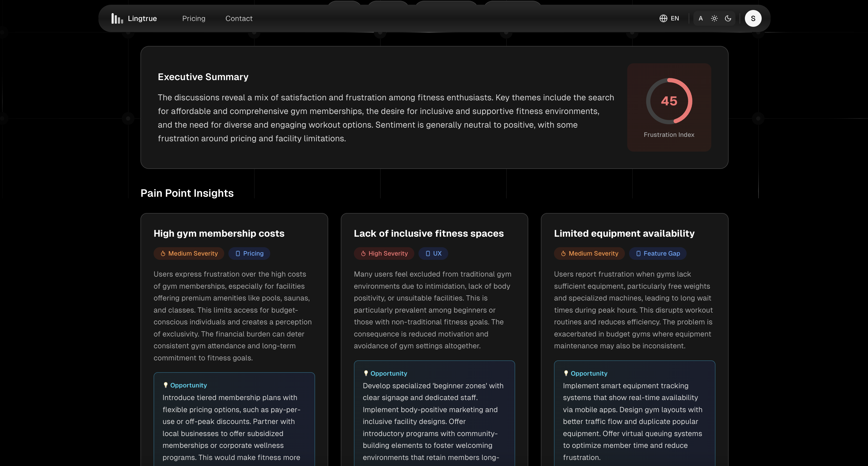Click the UX badge icon on inclusive fitness card
The width and height of the screenshot is (868, 466).
(x=428, y=253)
